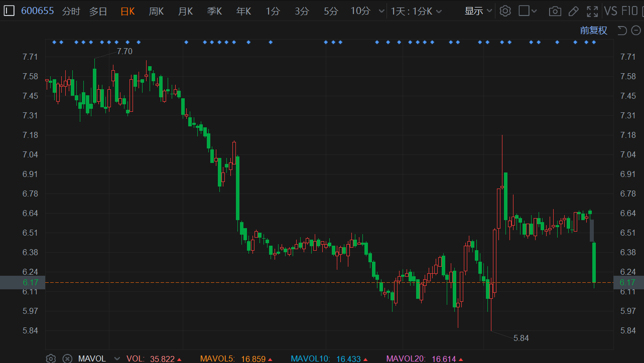Toggle the layout square box
644x363 pixels.
(524, 11)
